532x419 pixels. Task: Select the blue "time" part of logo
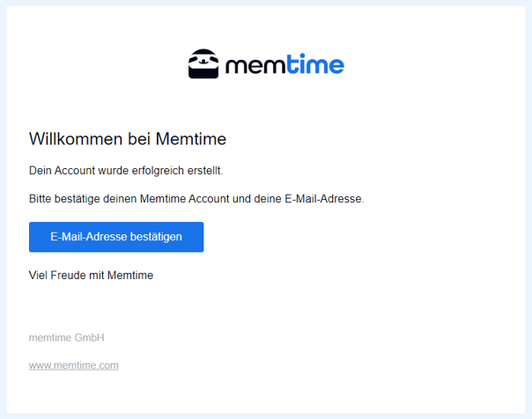point(314,63)
